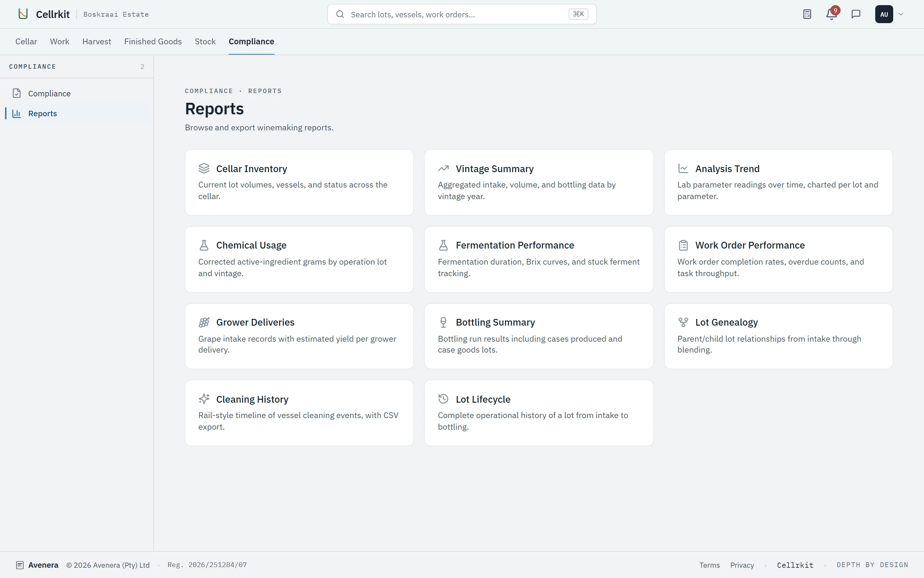Click the Chemical Usage flask icon
924x578 pixels.
pos(204,245)
